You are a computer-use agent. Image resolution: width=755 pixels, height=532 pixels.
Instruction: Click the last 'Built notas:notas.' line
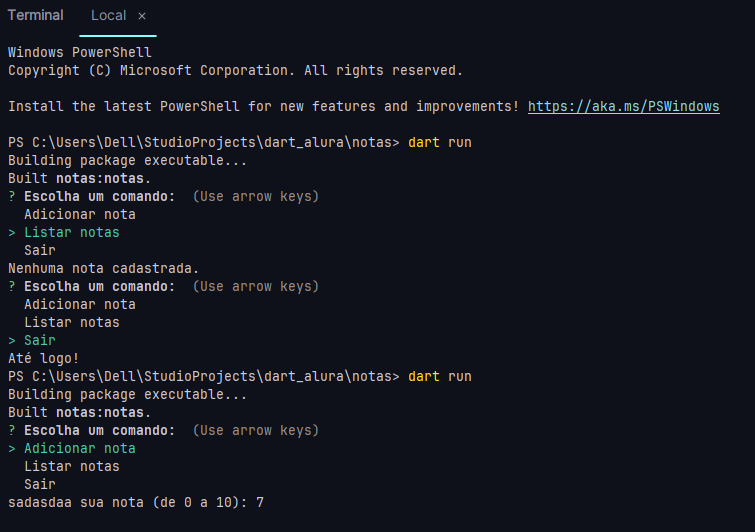point(79,412)
